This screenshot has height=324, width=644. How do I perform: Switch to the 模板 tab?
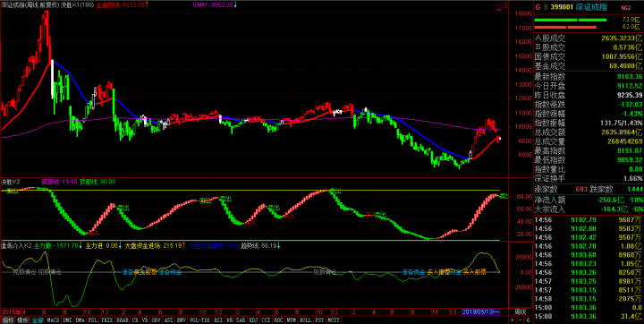tap(22, 320)
